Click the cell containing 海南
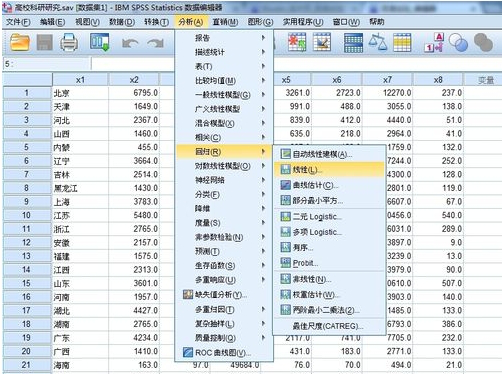502x388 pixels. pos(80,365)
